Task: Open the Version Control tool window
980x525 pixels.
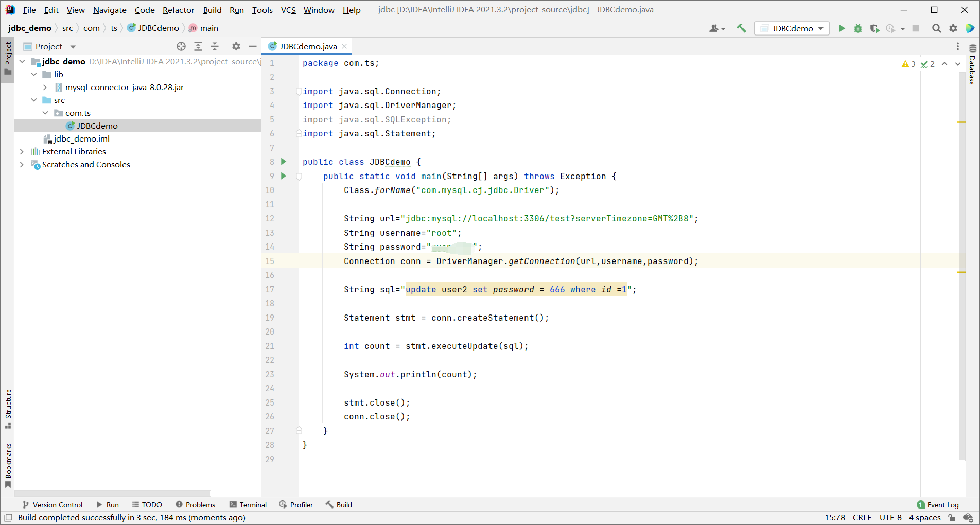Action: [52, 505]
